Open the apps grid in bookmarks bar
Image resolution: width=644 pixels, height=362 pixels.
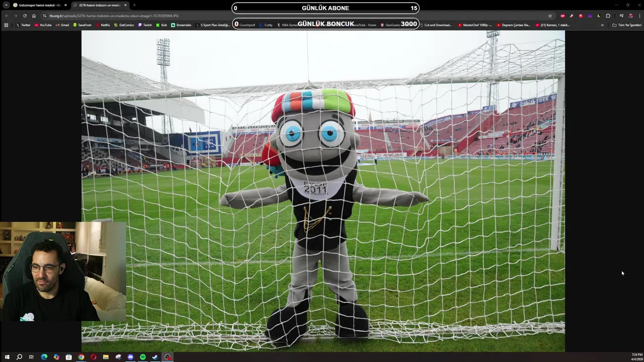coord(6,25)
